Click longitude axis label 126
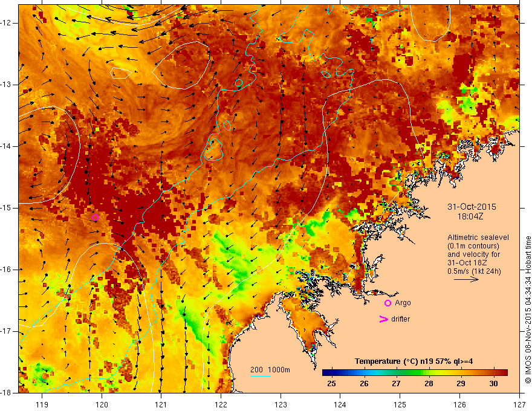The width and height of the screenshot is (532, 411). tap(459, 404)
